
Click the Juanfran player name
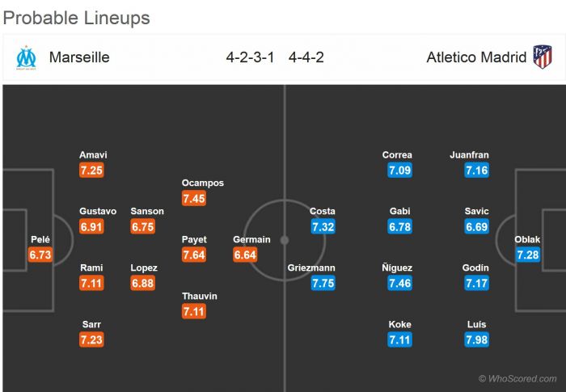point(469,155)
